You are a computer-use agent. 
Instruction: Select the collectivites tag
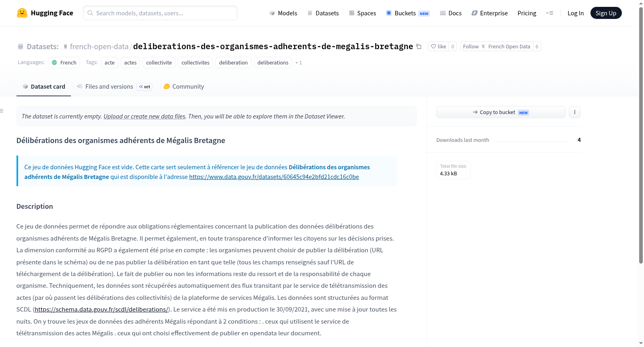click(x=195, y=62)
